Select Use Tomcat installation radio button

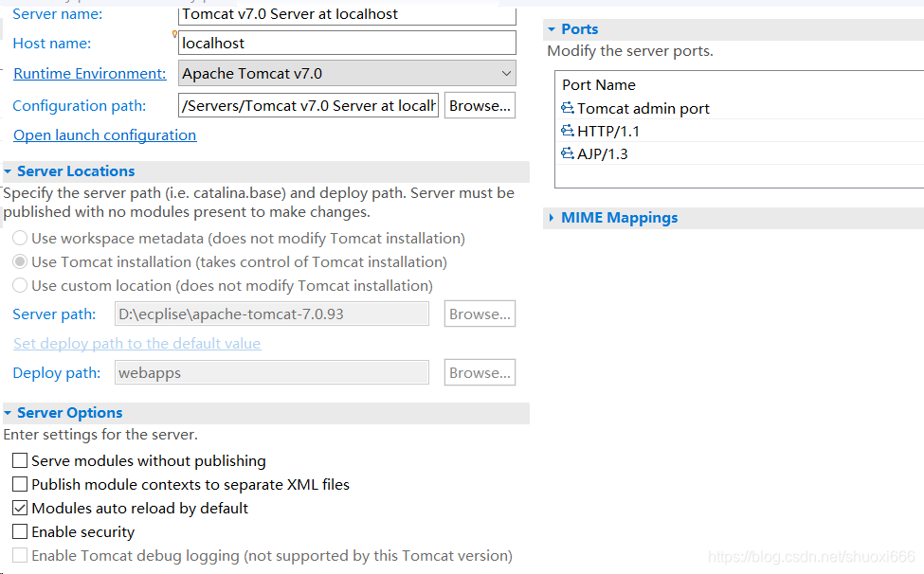coord(20,261)
